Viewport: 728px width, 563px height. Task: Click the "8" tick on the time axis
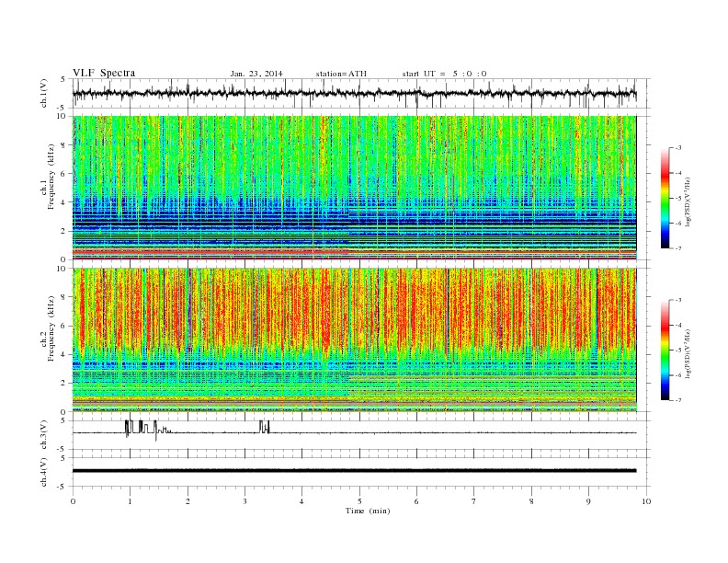point(531,501)
